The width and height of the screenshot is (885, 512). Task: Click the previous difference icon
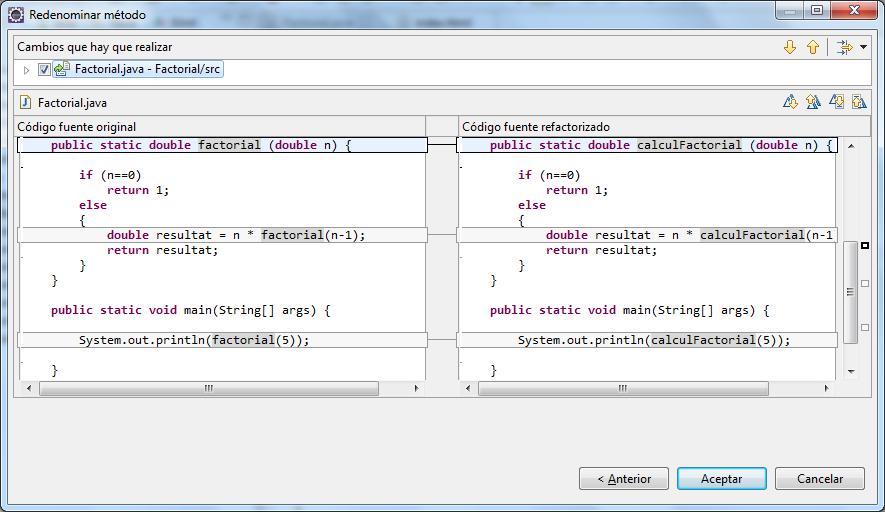click(x=812, y=102)
